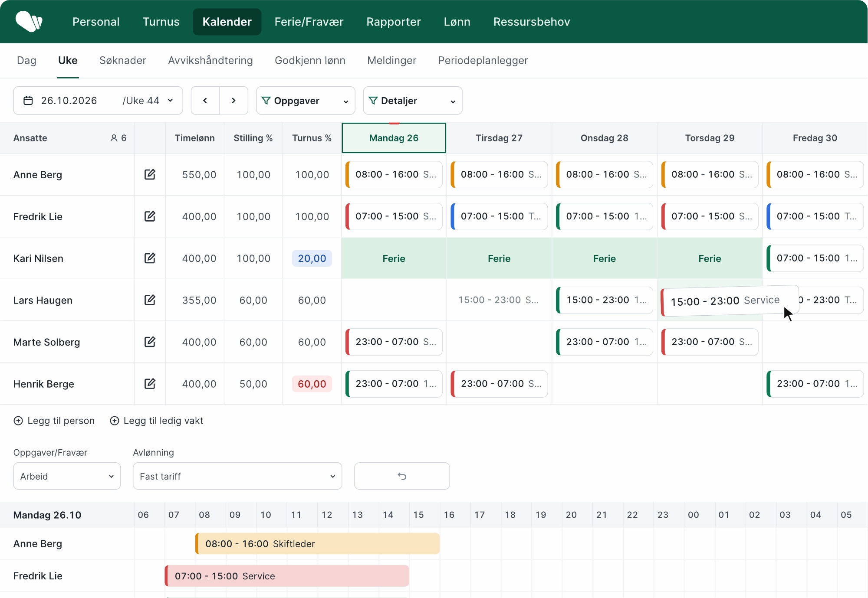This screenshot has width=868, height=598.
Task: Open the Ressursbehov menu
Action: point(532,22)
